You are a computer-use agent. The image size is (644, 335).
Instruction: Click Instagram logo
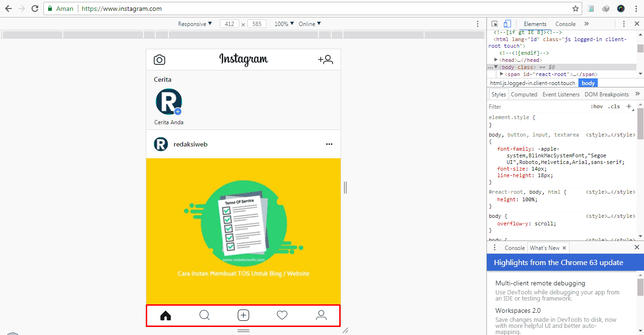click(243, 60)
